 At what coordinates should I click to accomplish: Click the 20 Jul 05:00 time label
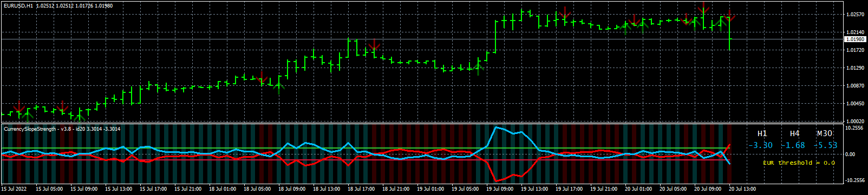(673, 189)
